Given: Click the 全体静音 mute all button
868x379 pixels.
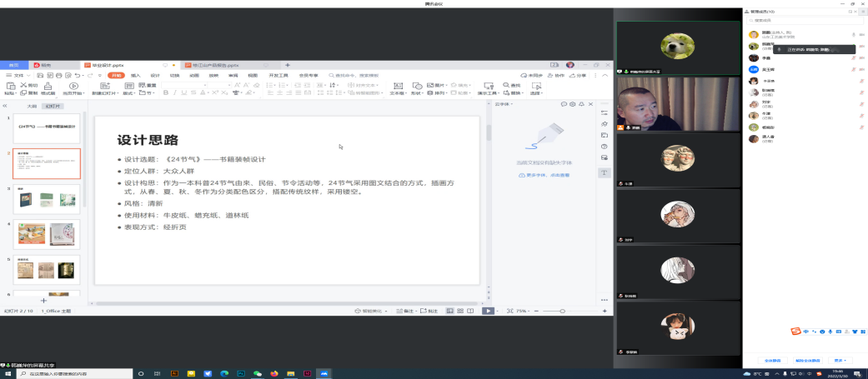Looking at the screenshot, I should coord(773,361).
